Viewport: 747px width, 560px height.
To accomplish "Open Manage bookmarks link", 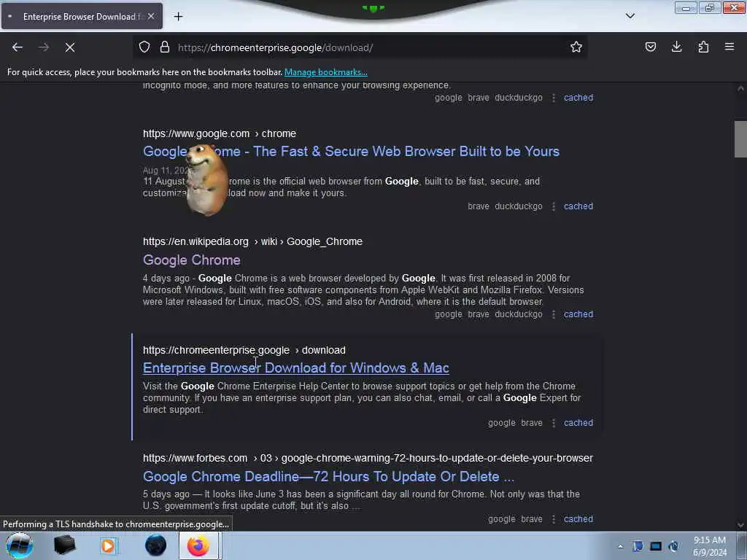I will [326, 72].
